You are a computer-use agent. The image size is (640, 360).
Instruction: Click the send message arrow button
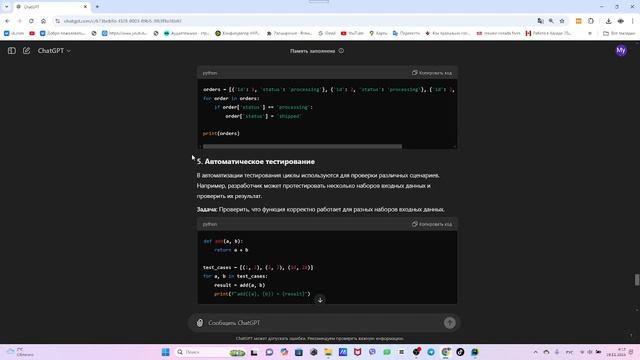click(x=449, y=323)
